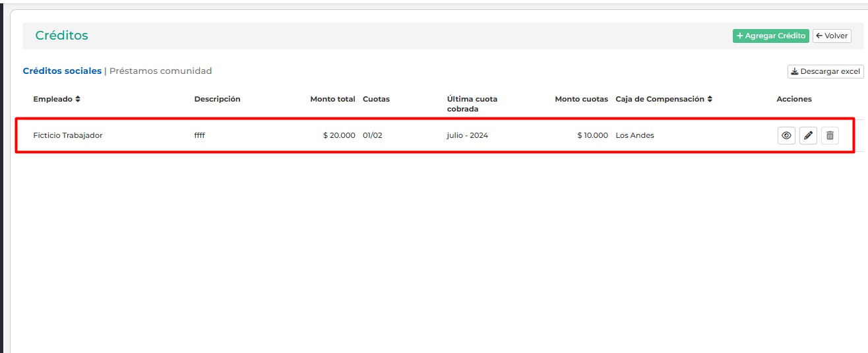This screenshot has width=868, height=353.
Task: Edit the Ficticio Trabajador credit (pencil icon)
Action: (x=808, y=135)
